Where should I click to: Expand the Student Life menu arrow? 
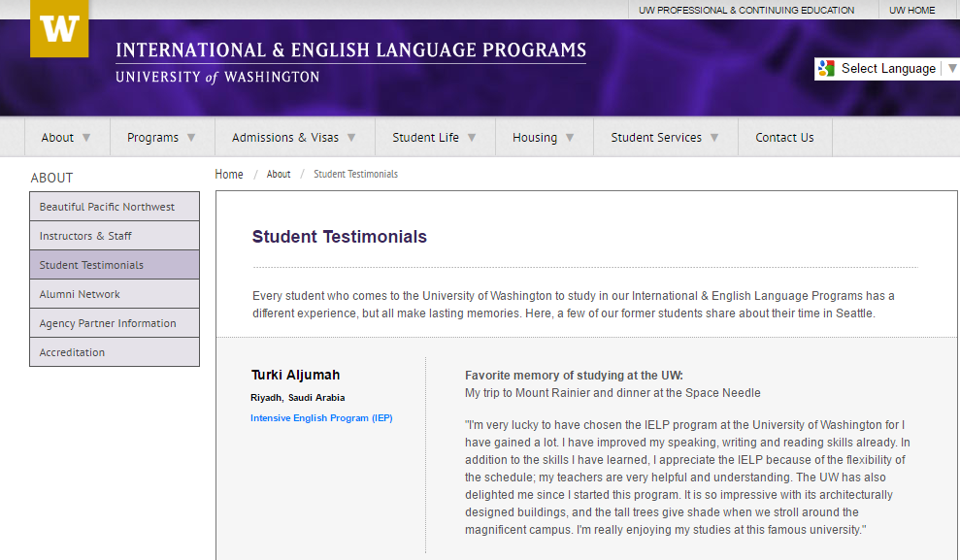coord(472,138)
